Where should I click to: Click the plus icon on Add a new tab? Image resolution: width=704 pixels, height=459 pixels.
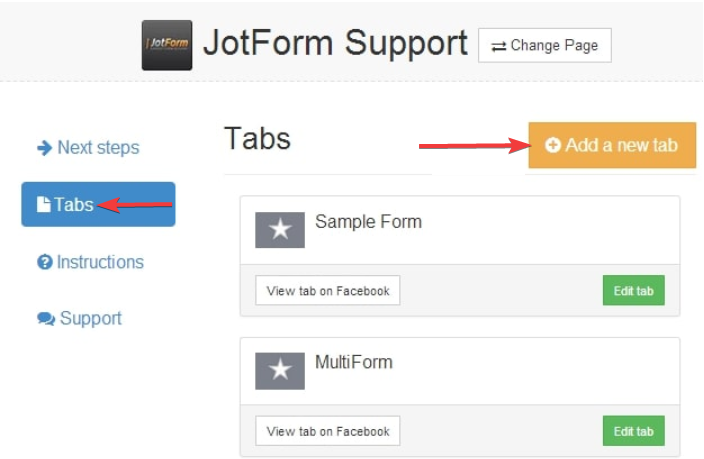[553, 145]
